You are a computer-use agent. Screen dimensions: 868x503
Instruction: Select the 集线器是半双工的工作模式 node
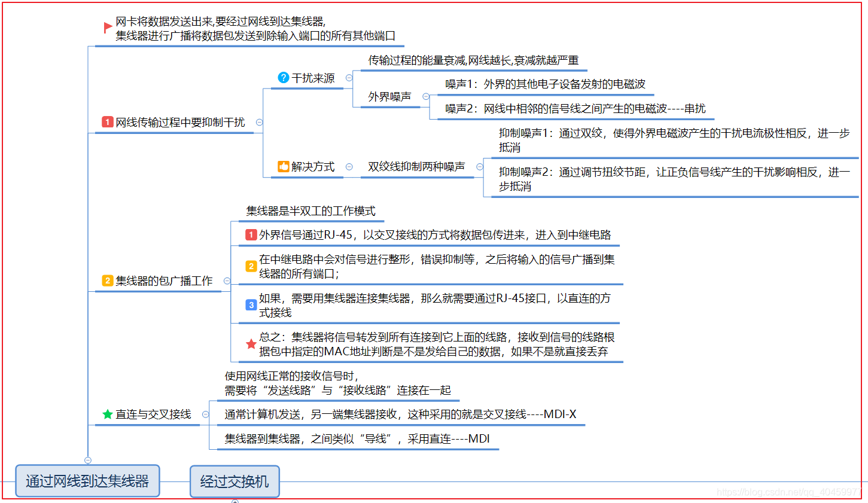(311, 211)
